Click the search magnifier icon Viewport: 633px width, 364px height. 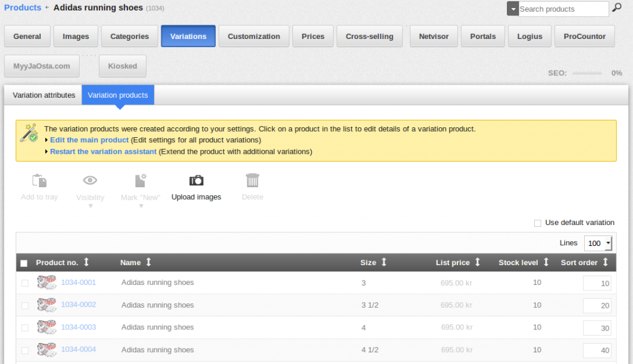pyautogui.click(x=616, y=7)
